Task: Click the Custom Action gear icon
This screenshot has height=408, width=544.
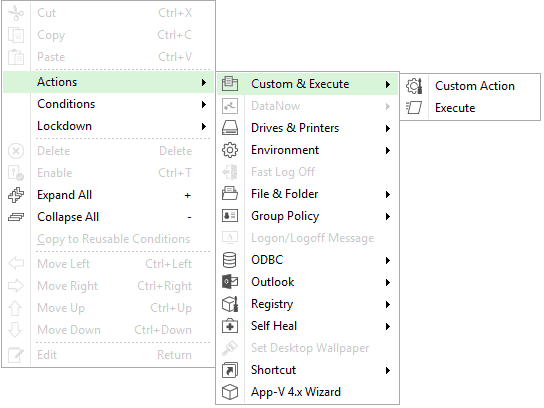Action: point(414,86)
